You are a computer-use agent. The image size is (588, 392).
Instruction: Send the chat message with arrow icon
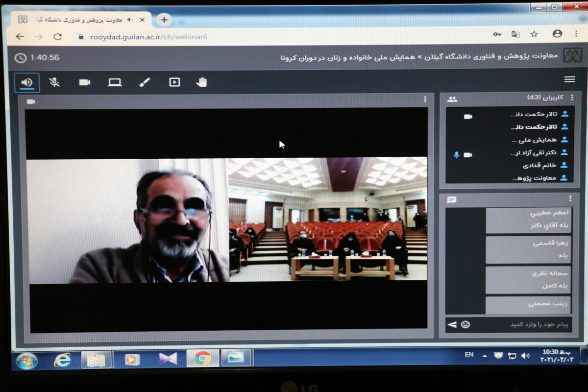452,324
